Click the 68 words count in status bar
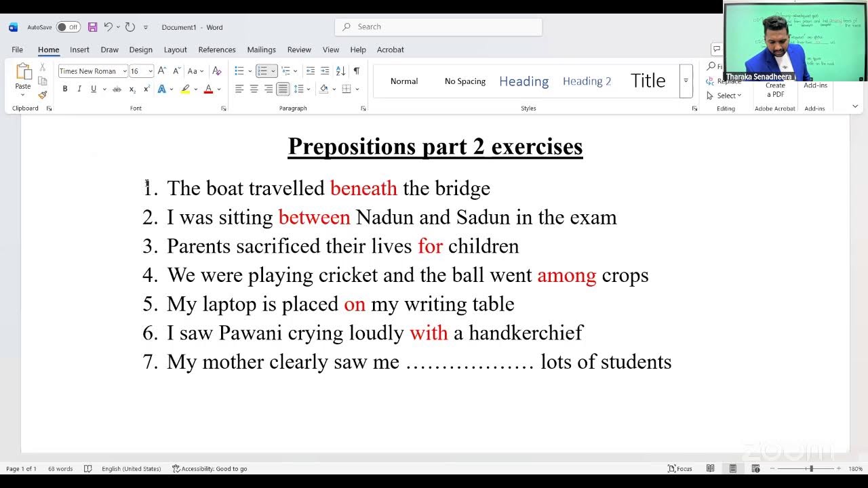The height and width of the screenshot is (488, 868). click(x=60, y=468)
